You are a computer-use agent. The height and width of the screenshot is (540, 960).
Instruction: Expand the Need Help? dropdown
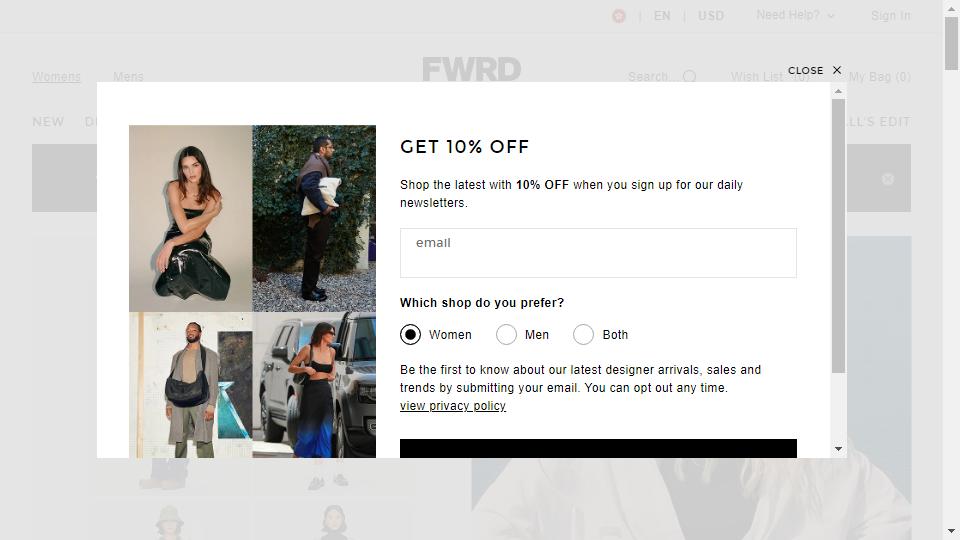[x=795, y=15]
